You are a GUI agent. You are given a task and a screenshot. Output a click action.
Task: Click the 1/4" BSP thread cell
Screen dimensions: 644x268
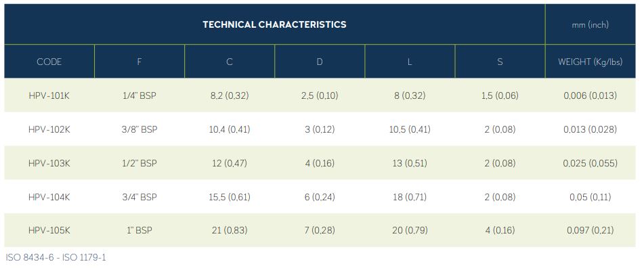pos(139,95)
